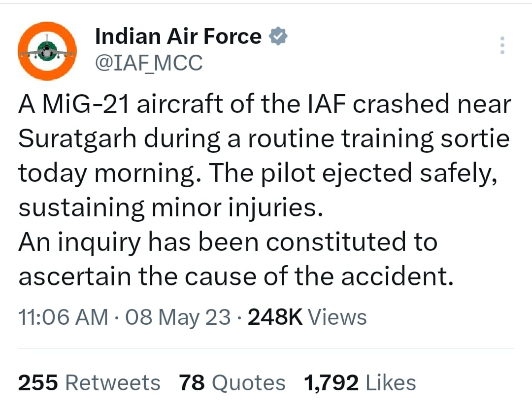
Task: Click the 08 May 23 date
Action: tap(178, 317)
